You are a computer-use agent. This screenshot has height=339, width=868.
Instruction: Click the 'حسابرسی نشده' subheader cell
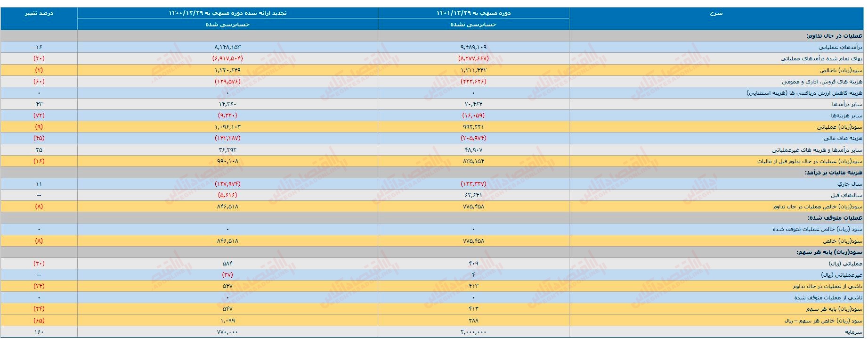click(x=473, y=25)
